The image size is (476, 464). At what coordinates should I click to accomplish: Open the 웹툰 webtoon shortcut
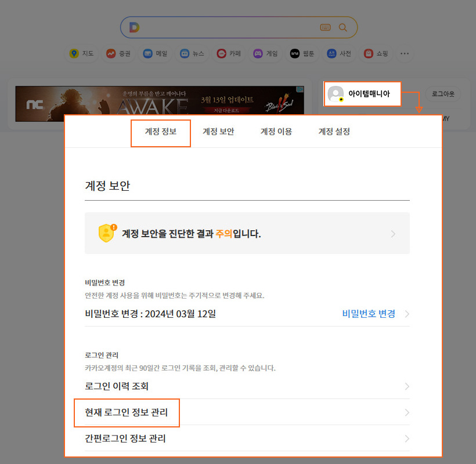pos(302,53)
